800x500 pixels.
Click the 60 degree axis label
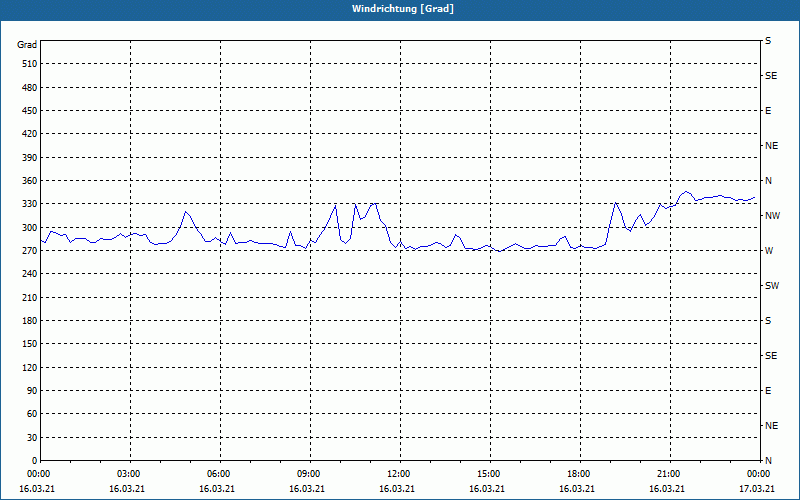(x=32, y=414)
